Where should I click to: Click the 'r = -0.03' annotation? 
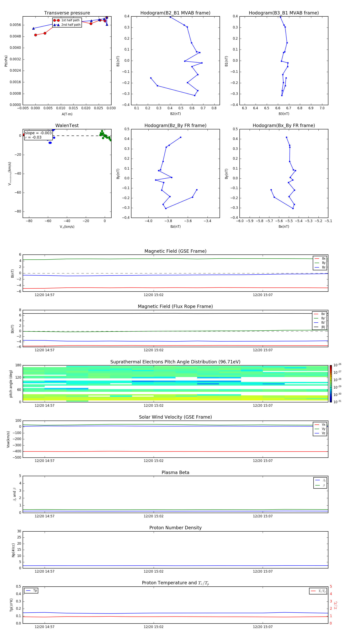(x=33, y=137)
